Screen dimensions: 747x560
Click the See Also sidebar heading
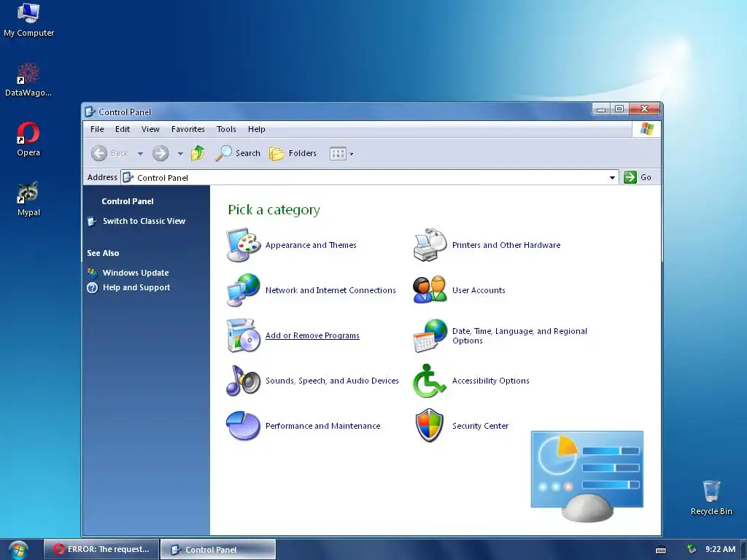[103, 253]
